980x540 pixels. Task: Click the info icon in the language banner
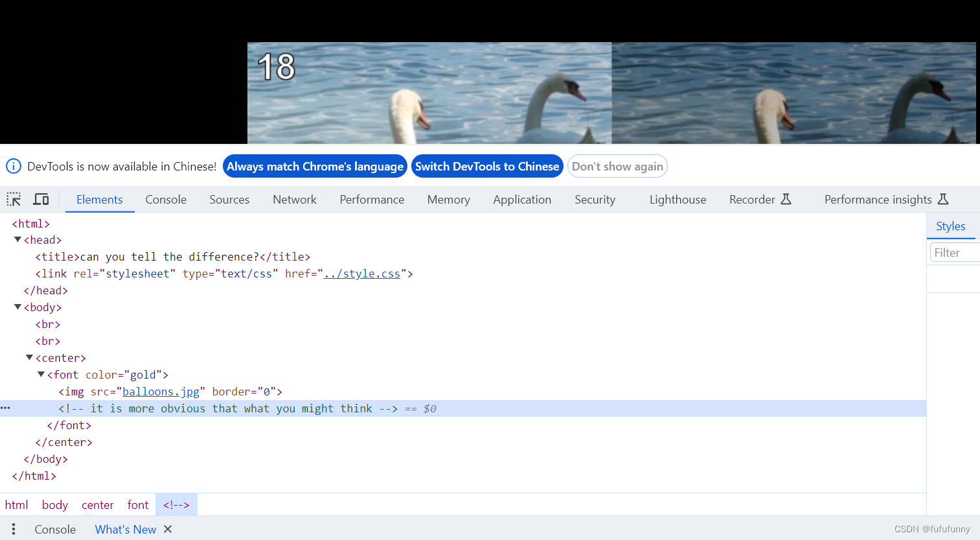pyautogui.click(x=14, y=166)
